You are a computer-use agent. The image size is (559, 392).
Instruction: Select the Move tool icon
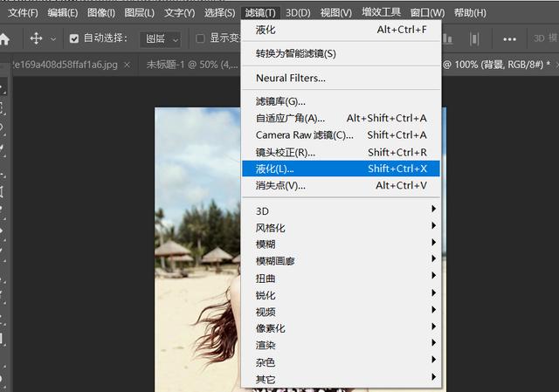coord(36,38)
